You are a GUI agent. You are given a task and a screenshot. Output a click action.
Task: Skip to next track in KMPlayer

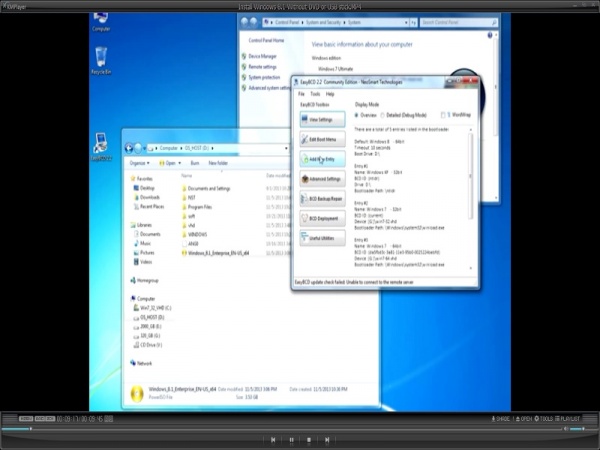click(x=327, y=440)
